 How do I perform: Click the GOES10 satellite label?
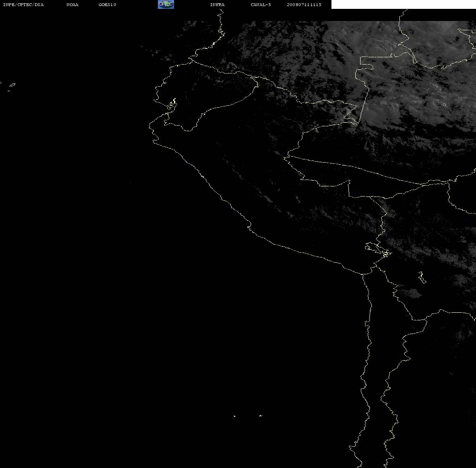click(x=107, y=4)
